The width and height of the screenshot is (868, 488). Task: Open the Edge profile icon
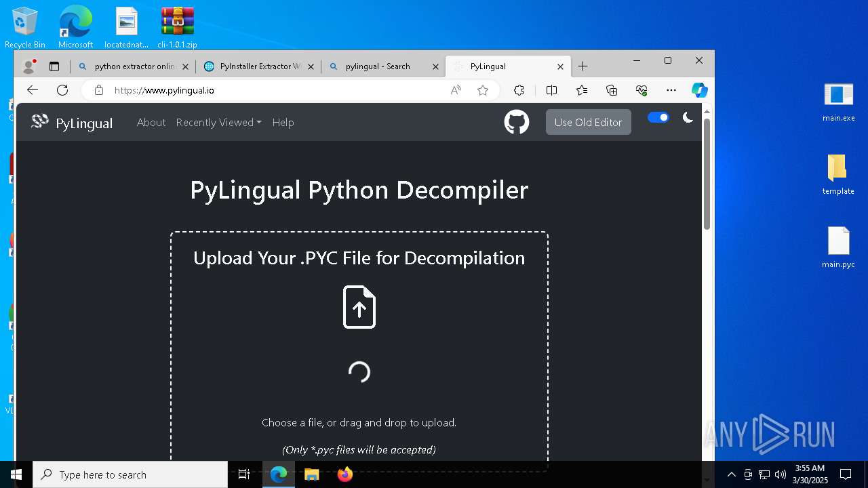(28, 66)
